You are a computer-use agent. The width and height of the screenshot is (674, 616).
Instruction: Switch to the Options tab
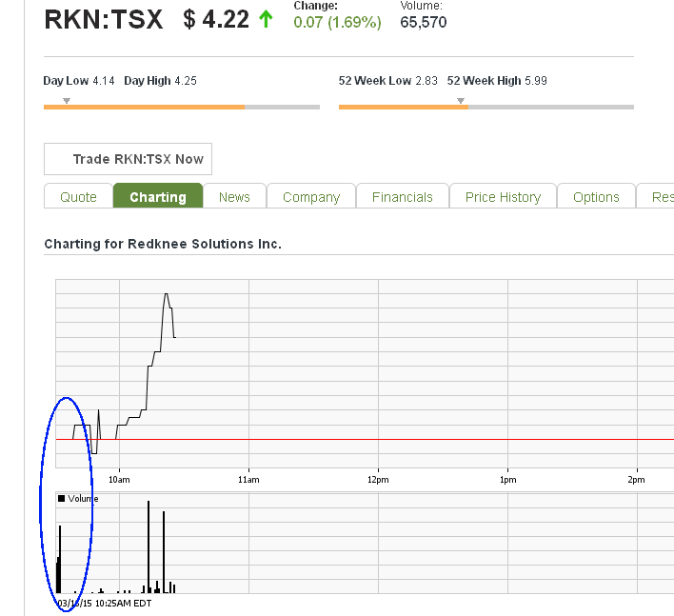(596, 197)
